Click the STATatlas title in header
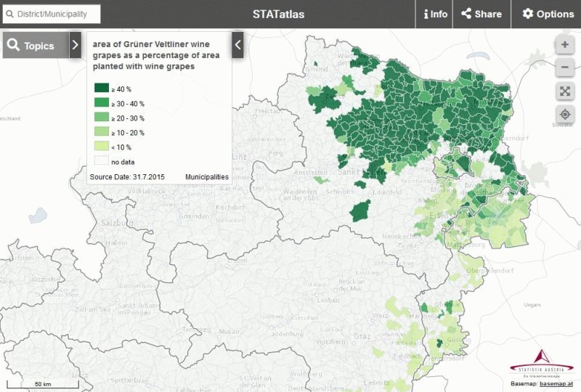Viewport: 581px width, 392px height. pyautogui.click(x=278, y=14)
